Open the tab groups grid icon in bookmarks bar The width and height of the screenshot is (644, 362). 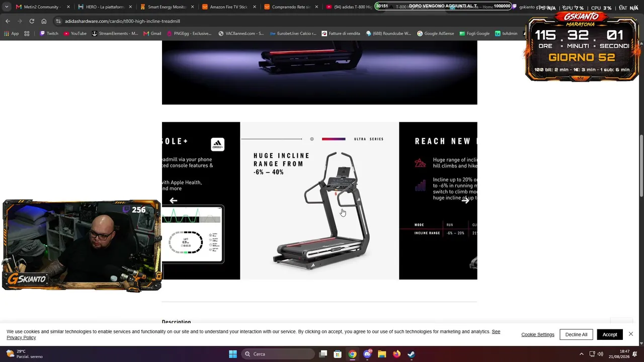(x=27, y=34)
